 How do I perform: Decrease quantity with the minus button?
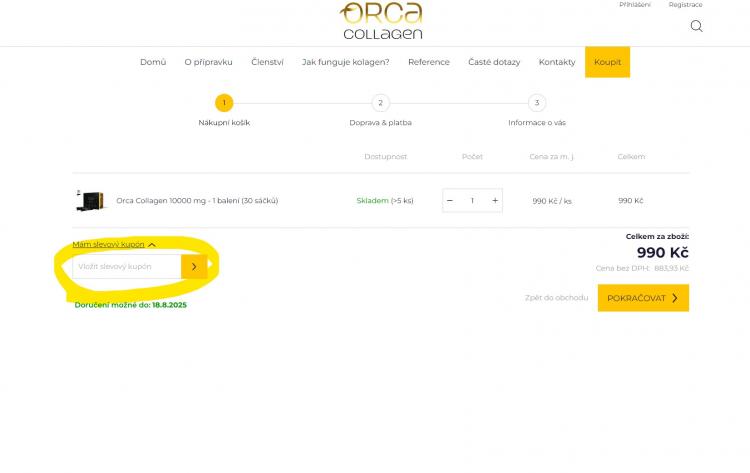coord(450,200)
